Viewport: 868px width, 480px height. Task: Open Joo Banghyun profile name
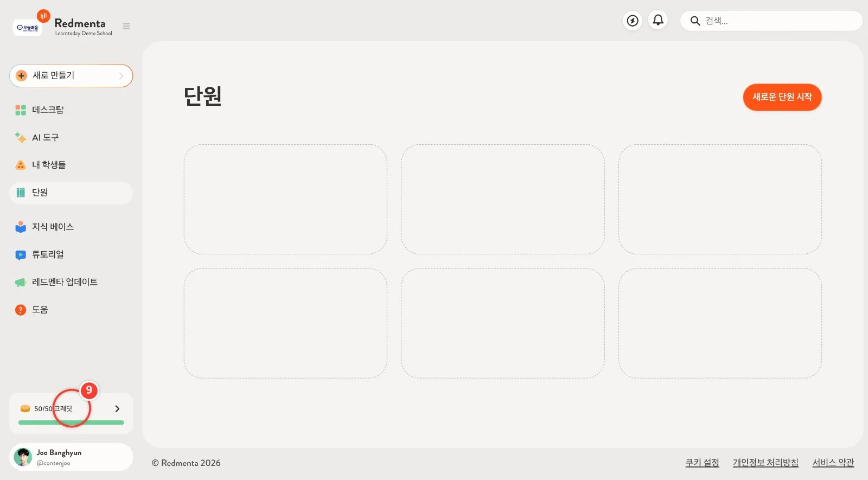(59, 452)
